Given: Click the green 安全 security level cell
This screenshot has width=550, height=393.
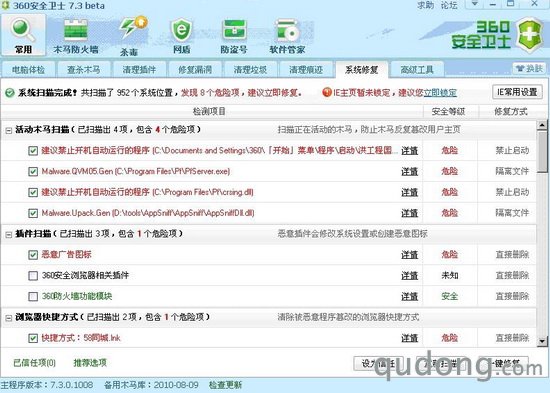Looking at the screenshot, I should (450, 297).
